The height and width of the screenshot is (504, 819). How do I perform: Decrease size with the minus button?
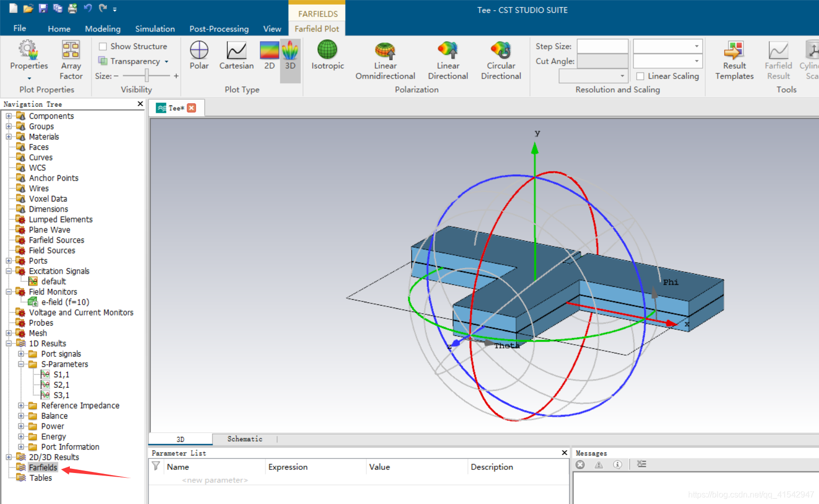tap(116, 76)
